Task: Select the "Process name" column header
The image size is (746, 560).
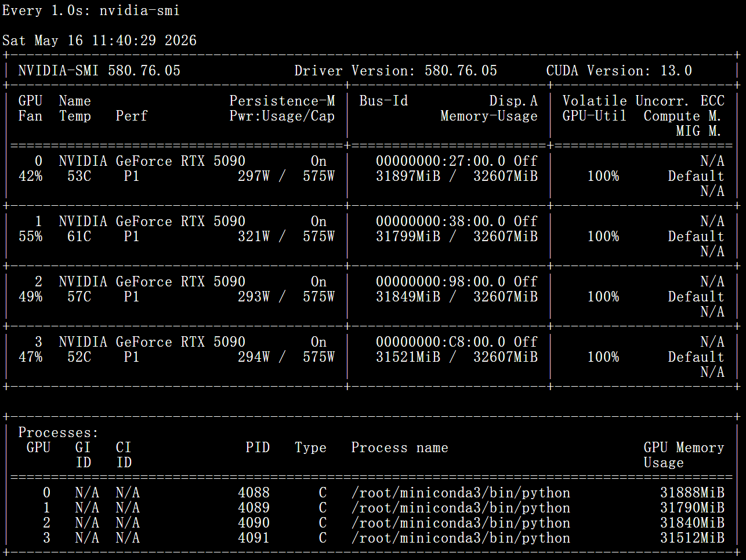Action: tap(400, 448)
